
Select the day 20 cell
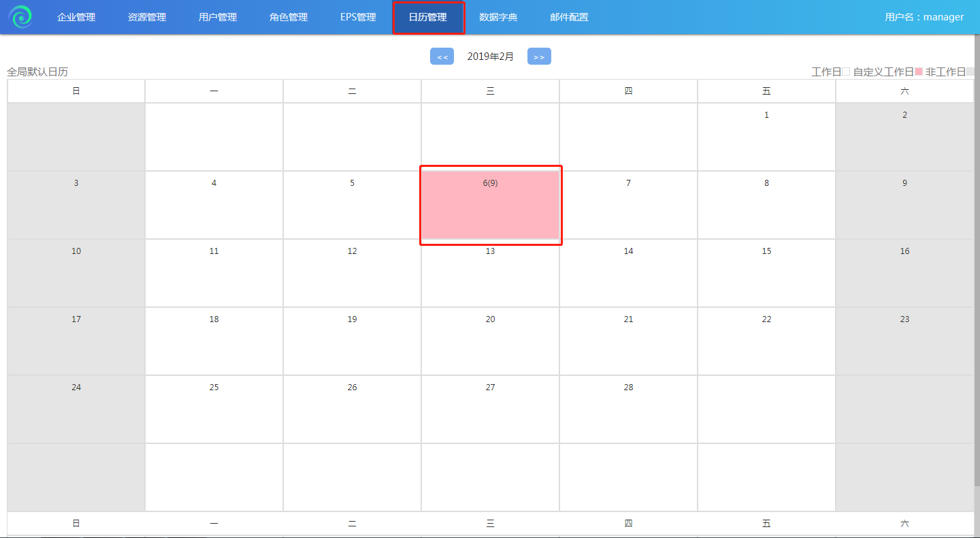coord(490,341)
